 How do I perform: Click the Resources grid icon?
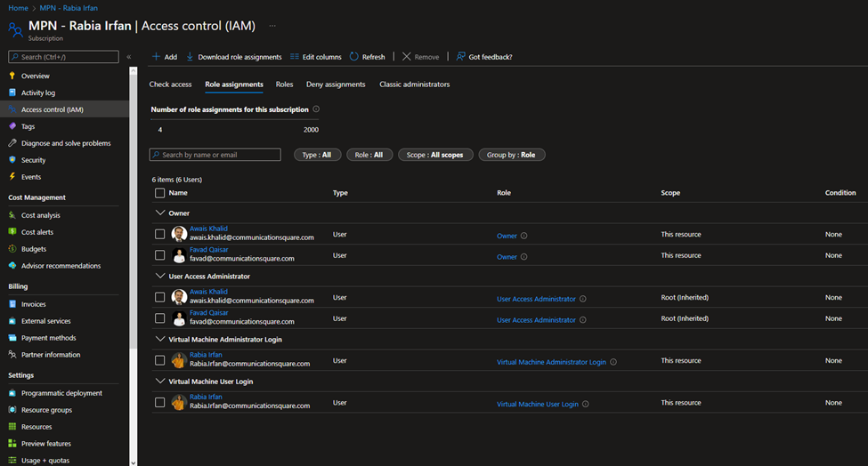[12, 427]
